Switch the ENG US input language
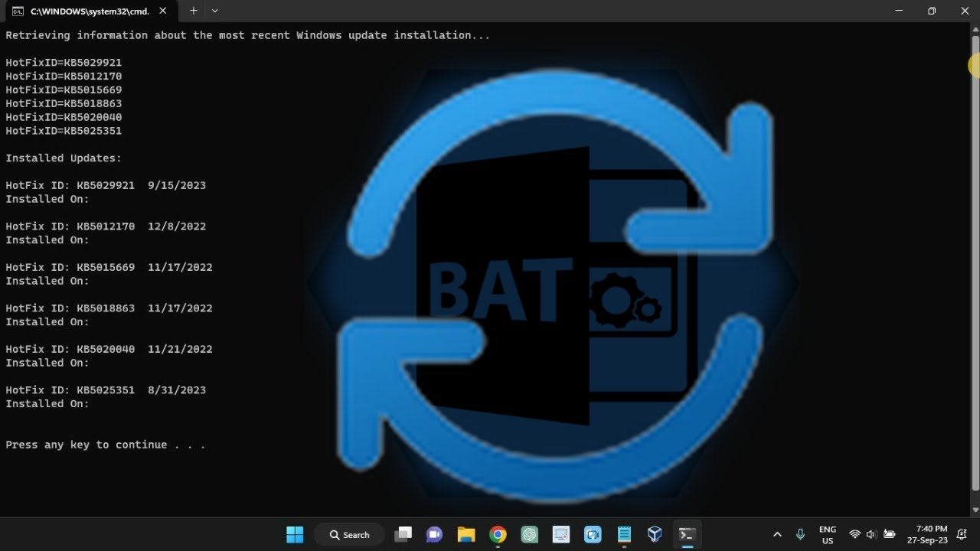Image resolution: width=980 pixels, height=551 pixels. click(828, 535)
